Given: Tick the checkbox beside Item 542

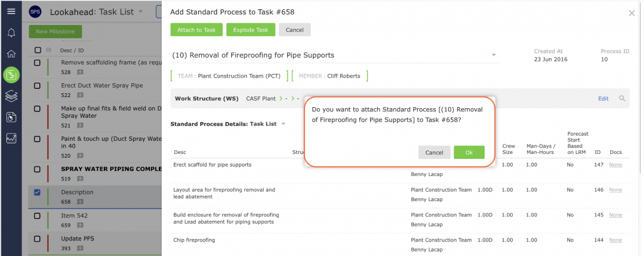Looking at the screenshot, I should 38,216.
